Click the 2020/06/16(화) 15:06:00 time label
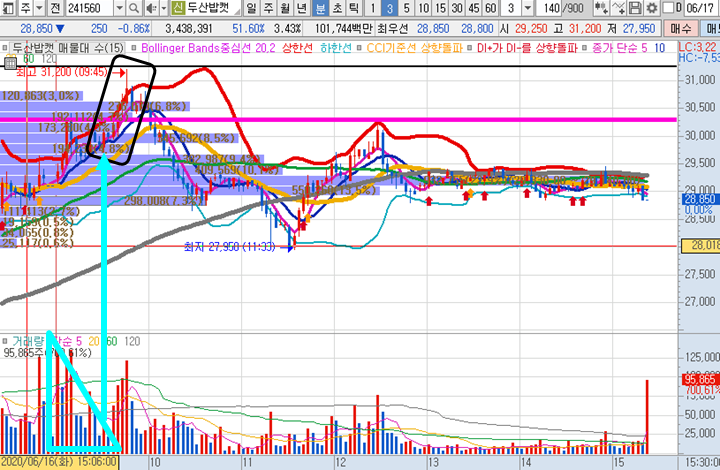720x470 pixels. [x=59, y=462]
